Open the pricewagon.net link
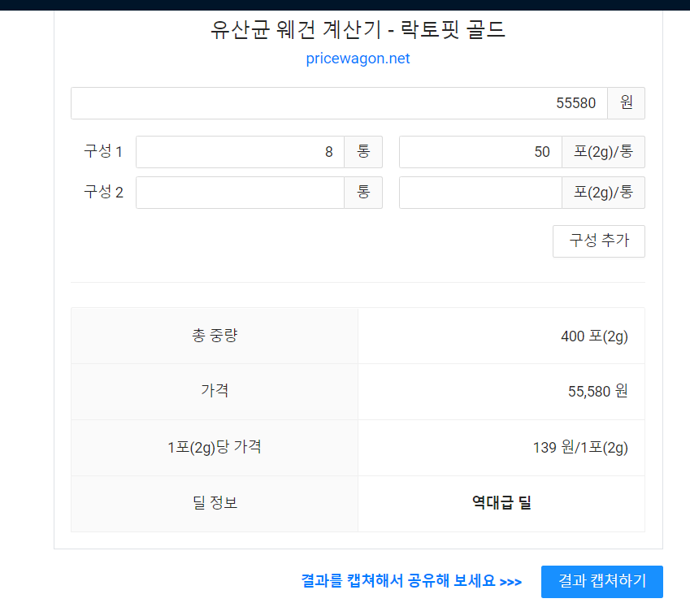Viewport: 690px width, 616px height. coord(358,58)
